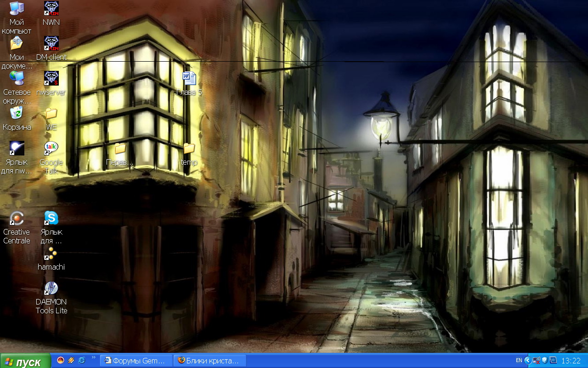
Task: Click the пуск Start button
Action: tap(25, 361)
